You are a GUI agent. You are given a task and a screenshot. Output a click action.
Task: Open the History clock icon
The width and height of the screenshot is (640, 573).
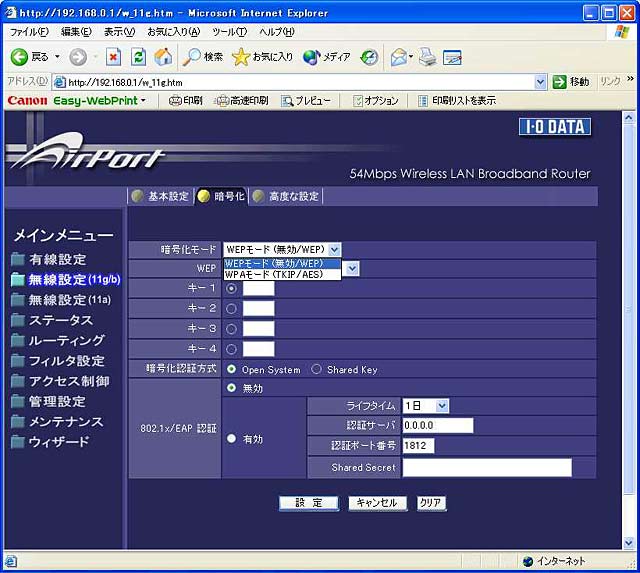point(369,57)
